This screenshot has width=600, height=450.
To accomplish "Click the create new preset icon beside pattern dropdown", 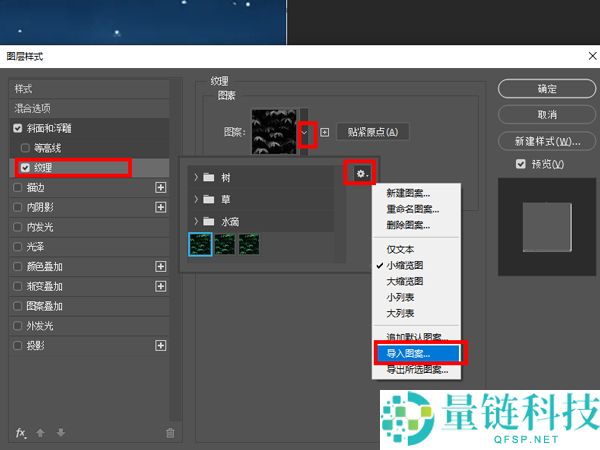I will (325, 132).
